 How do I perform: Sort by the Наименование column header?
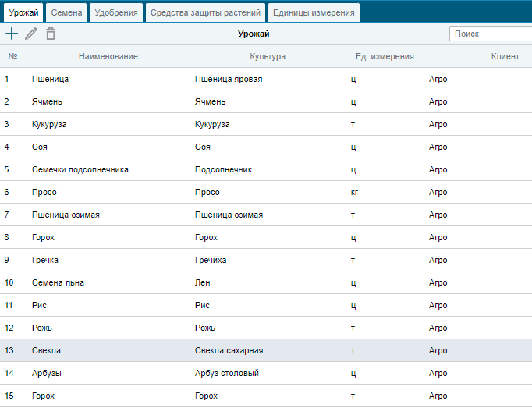point(108,56)
